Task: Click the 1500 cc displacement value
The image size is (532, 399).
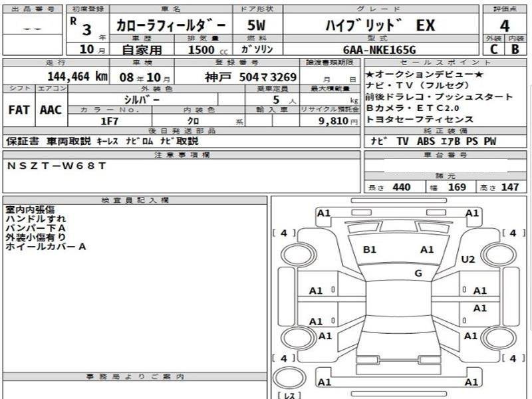Action: click(207, 50)
